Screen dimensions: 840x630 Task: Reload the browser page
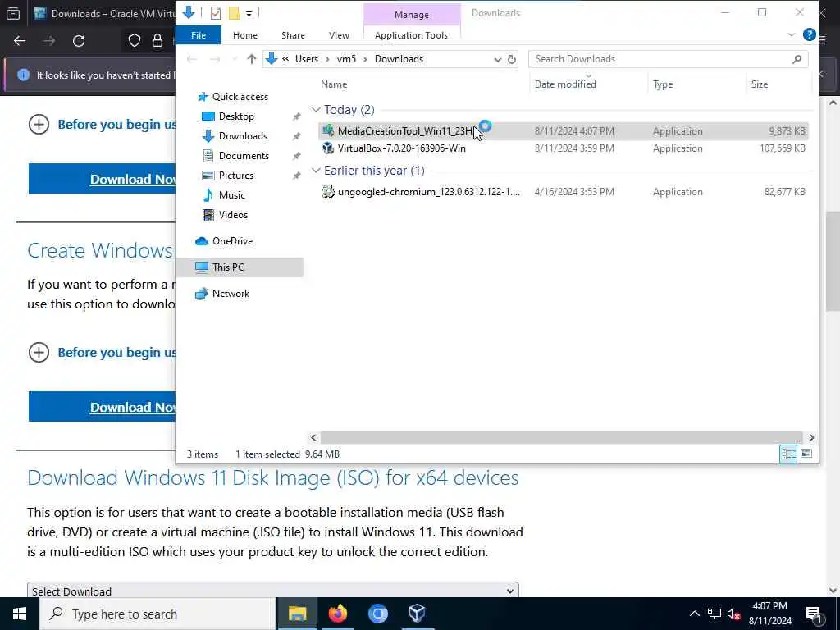(79, 41)
